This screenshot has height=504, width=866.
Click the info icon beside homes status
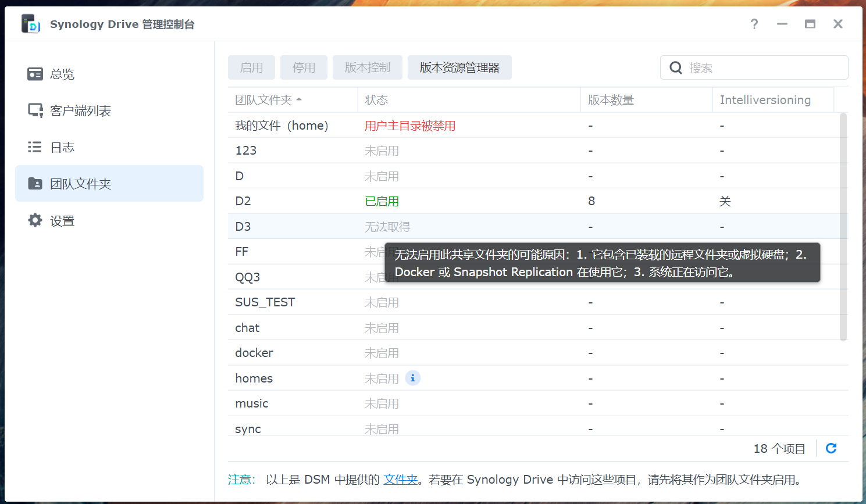(x=413, y=378)
